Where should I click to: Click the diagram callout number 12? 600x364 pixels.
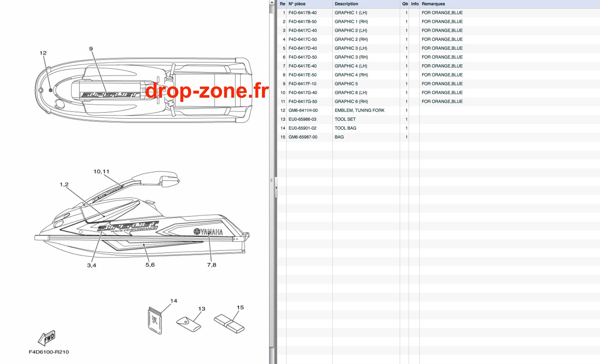[43, 53]
